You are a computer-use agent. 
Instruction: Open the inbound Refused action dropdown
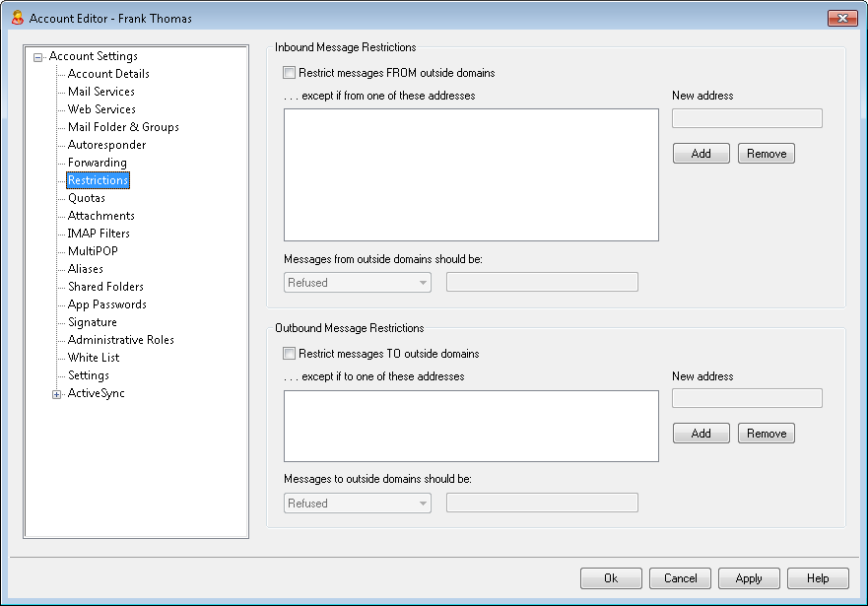point(358,283)
